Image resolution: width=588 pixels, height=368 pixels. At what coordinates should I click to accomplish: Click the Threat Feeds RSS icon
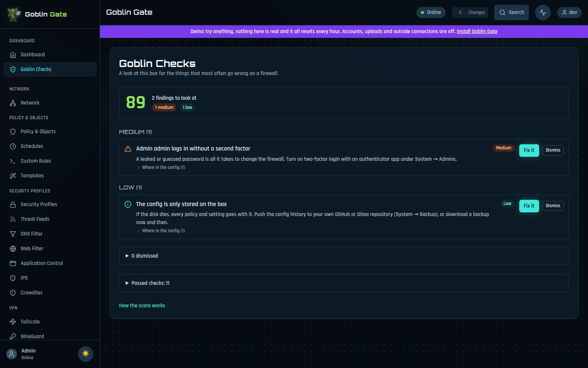coord(13,219)
